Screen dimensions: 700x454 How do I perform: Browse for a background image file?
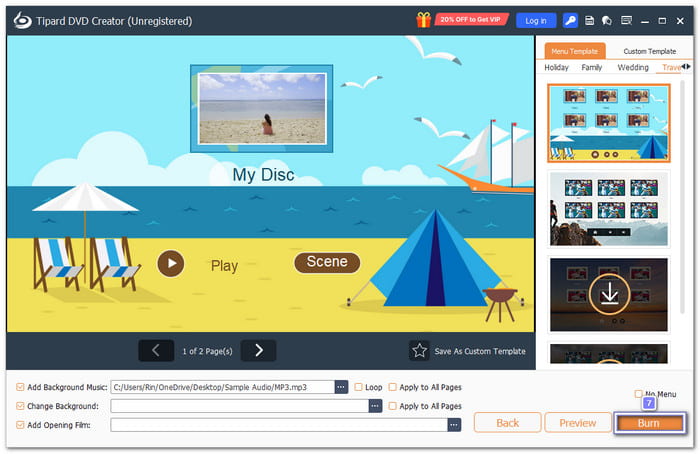(375, 406)
